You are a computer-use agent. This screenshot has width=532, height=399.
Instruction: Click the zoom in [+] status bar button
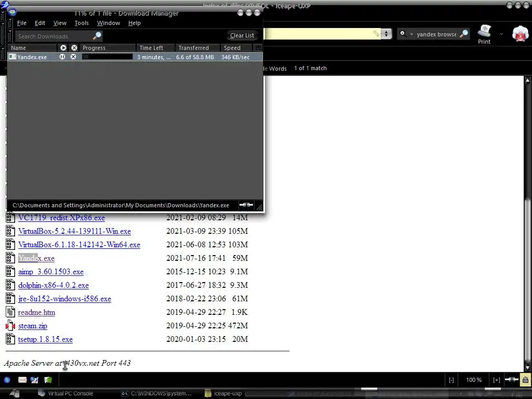(496, 380)
